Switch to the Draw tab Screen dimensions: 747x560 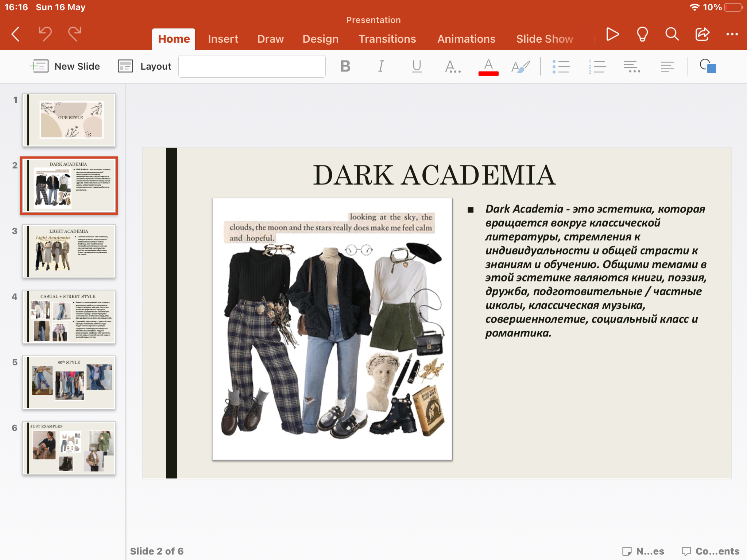(270, 39)
